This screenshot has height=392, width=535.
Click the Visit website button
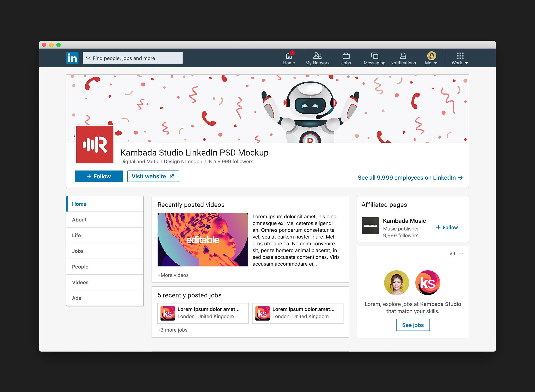[153, 176]
